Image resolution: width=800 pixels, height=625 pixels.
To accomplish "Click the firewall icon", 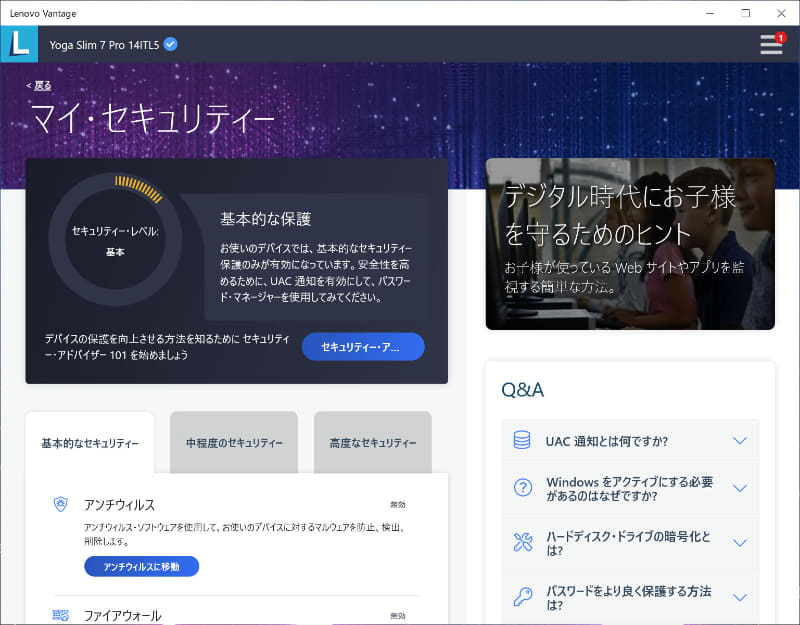I will tap(59, 615).
